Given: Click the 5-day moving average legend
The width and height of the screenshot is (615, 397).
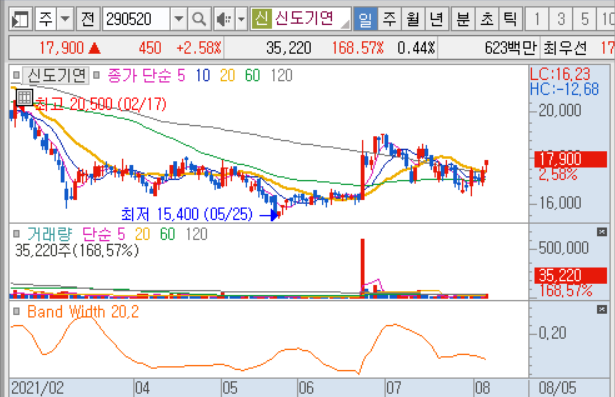Looking at the screenshot, I should [x=181, y=75].
